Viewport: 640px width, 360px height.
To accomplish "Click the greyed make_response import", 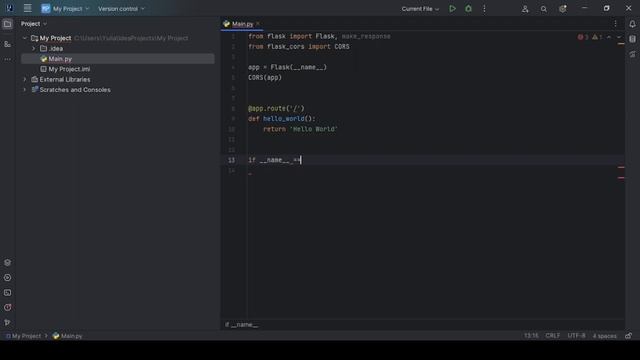I will (366, 36).
